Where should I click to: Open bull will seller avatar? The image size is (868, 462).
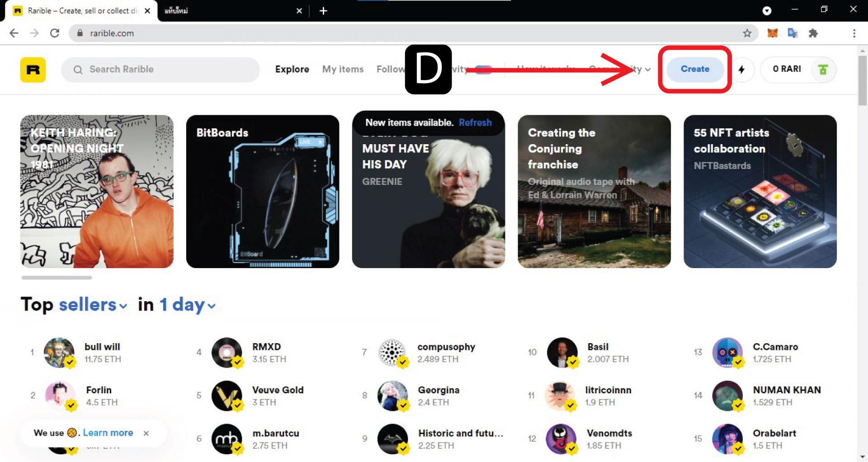(59, 353)
